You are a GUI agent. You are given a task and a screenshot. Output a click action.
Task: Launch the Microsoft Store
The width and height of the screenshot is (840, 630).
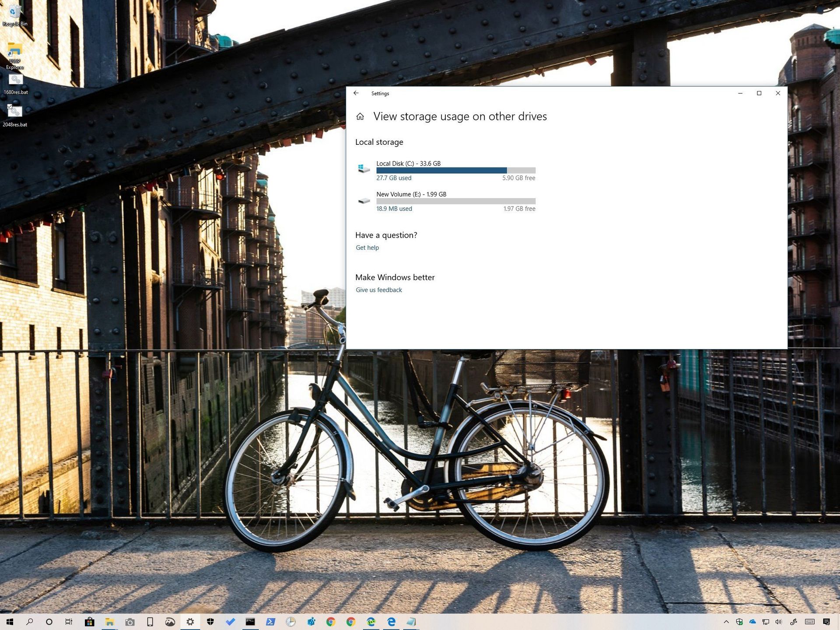click(x=89, y=621)
